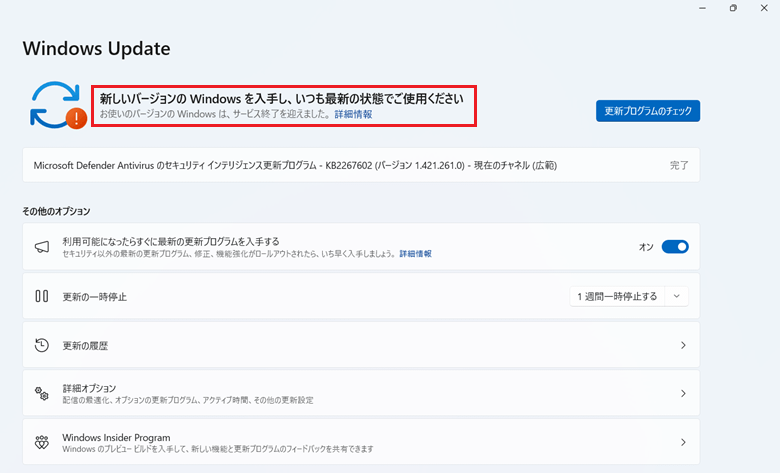Viewport: 780px width, 473px height.
Task: Click the Windows Update page title
Action: tap(97, 48)
